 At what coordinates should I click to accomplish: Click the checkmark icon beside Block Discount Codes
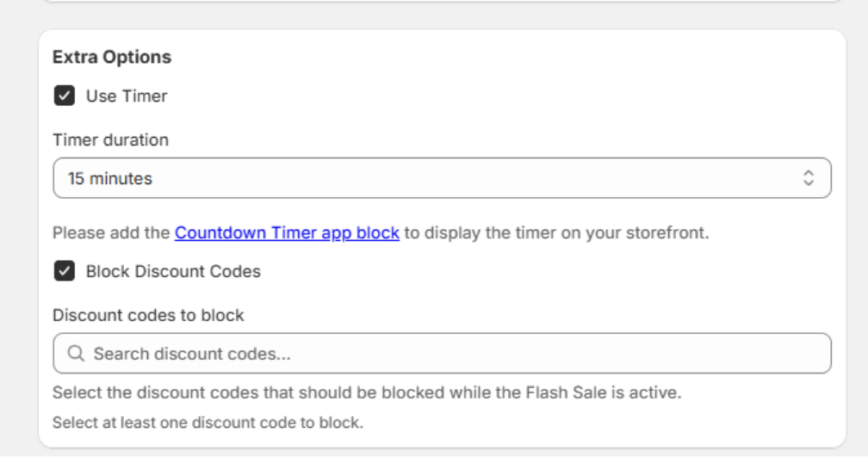pyautogui.click(x=65, y=271)
